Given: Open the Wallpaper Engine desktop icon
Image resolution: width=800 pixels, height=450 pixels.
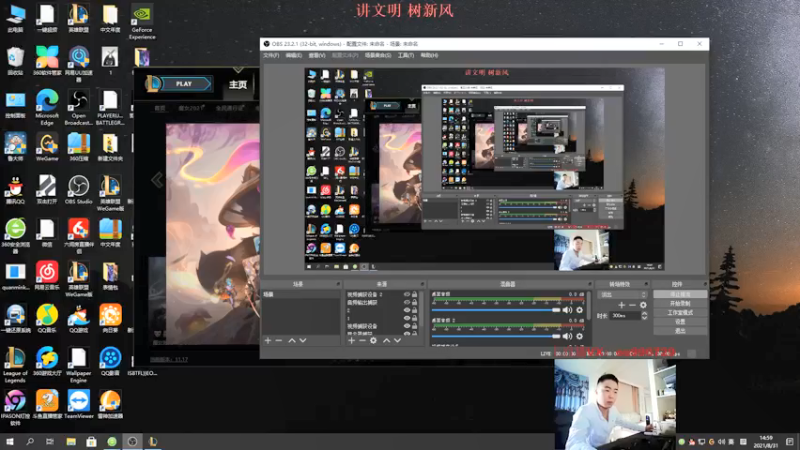Looking at the screenshot, I should 79,365.
